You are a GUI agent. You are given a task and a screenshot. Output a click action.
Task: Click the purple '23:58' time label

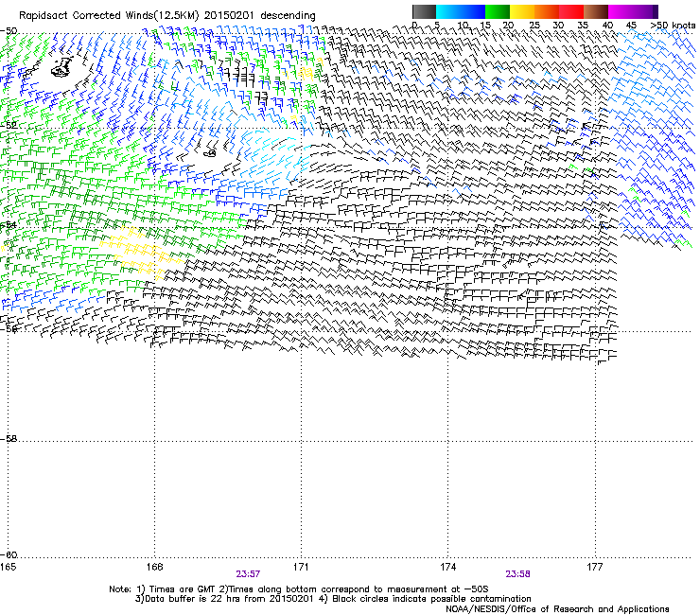517,574
